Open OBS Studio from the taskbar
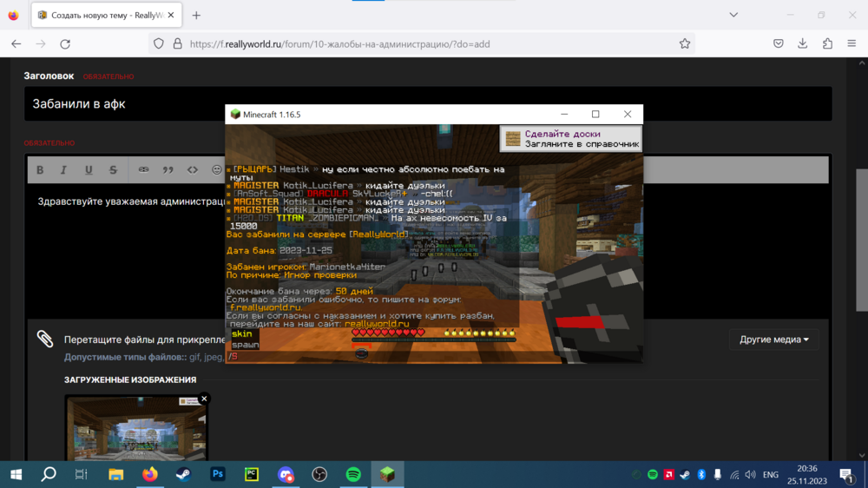 click(x=319, y=475)
